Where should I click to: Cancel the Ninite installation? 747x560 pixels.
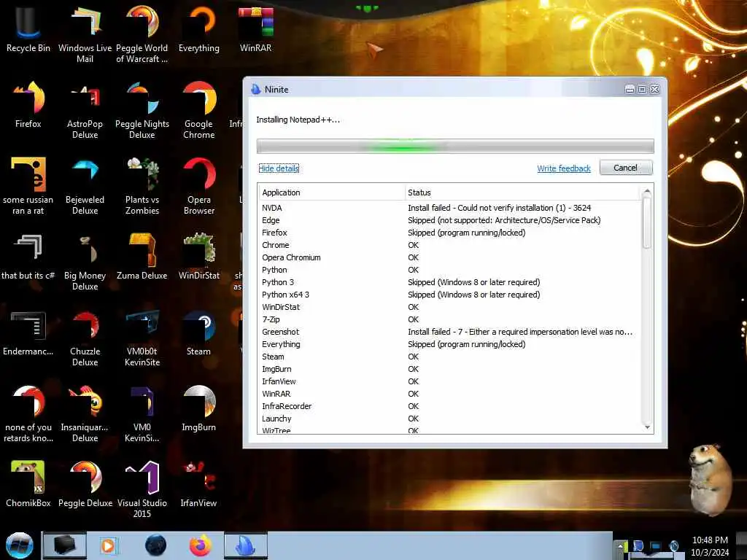[625, 168]
